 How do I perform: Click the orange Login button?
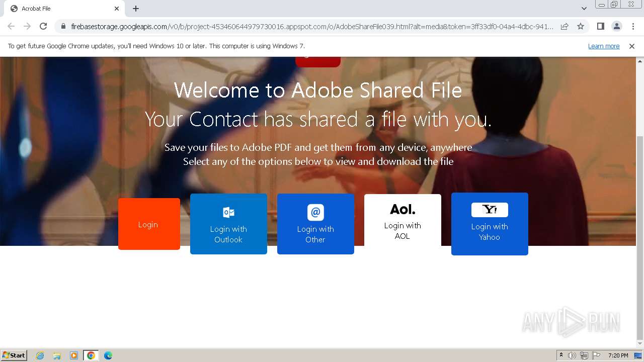(x=149, y=224)
